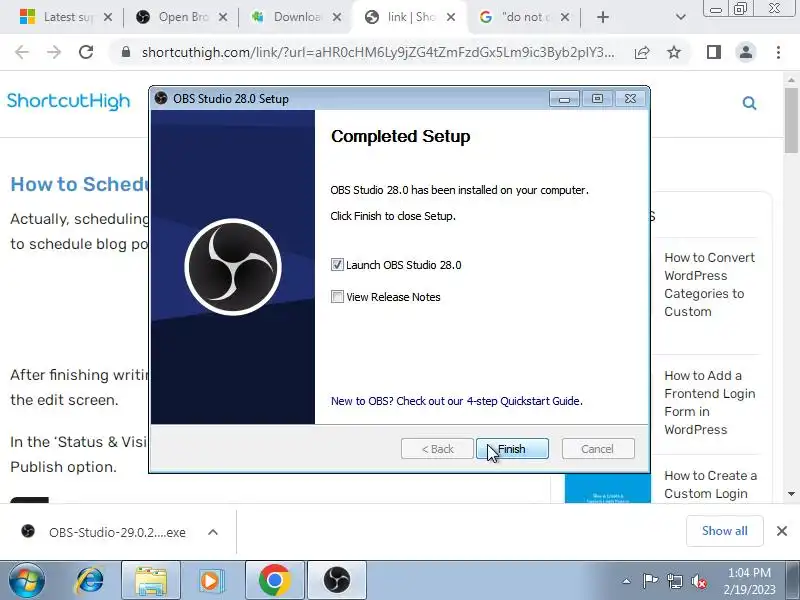This screenshot has width=800, height=600.
Task: Open the site search magnifier
Action: (x=749, y=103)
